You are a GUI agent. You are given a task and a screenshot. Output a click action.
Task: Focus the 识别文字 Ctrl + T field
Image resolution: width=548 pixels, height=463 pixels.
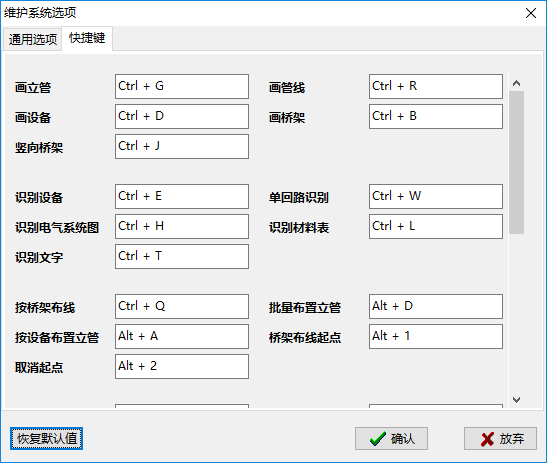coord(182,256)
